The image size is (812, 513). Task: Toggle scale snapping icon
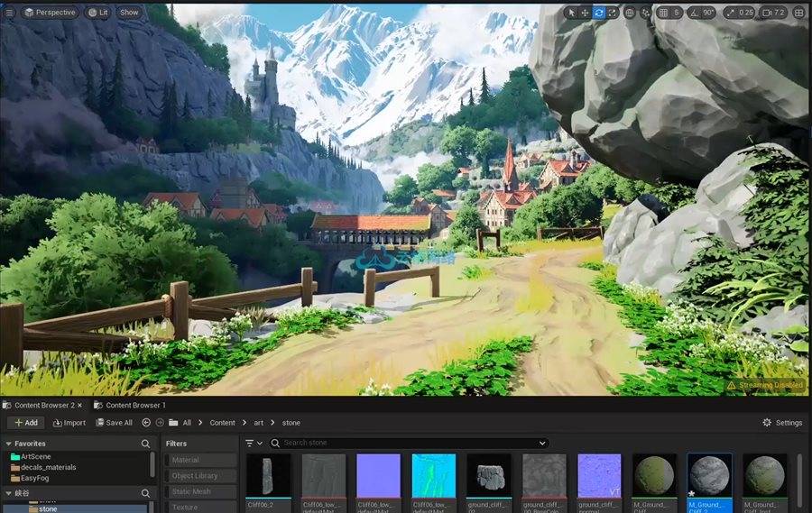click(x=730, y=13)
